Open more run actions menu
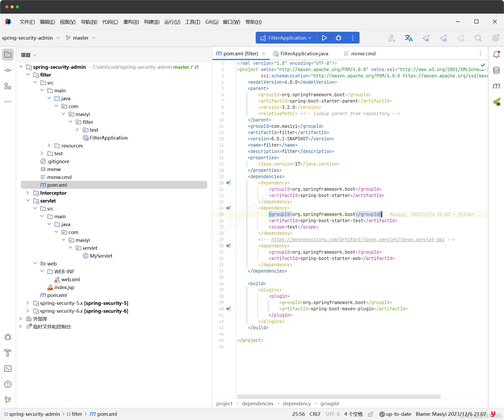Image resolution: width=504 pixels, height=420 pixels. point(353,38)
